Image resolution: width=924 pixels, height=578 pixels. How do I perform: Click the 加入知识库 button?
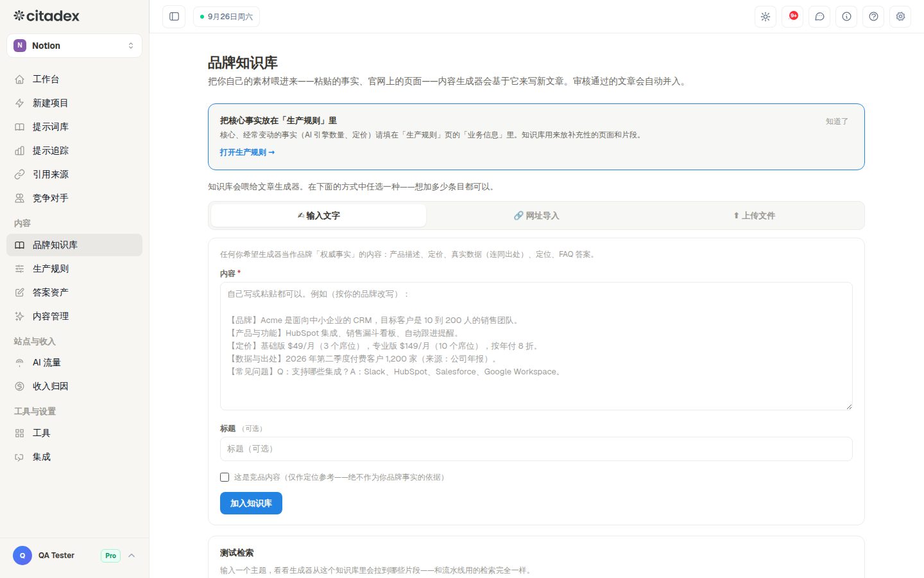click(251, 503)
